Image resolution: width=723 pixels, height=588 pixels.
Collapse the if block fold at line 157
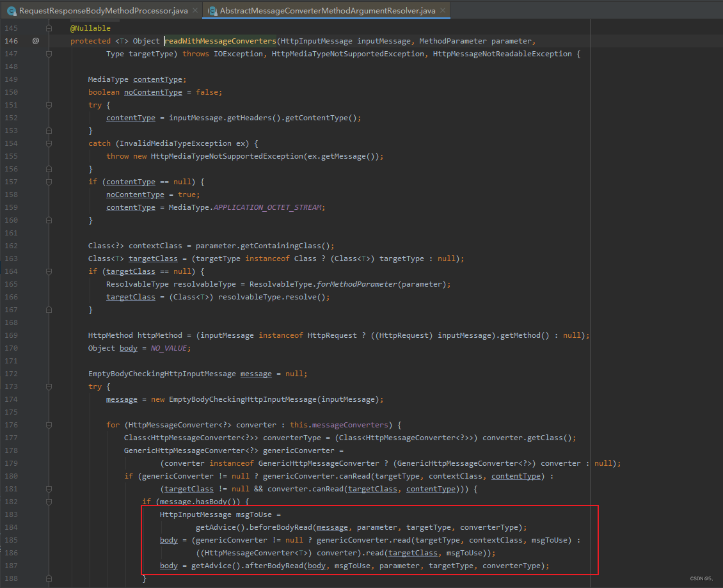(49, 181)
